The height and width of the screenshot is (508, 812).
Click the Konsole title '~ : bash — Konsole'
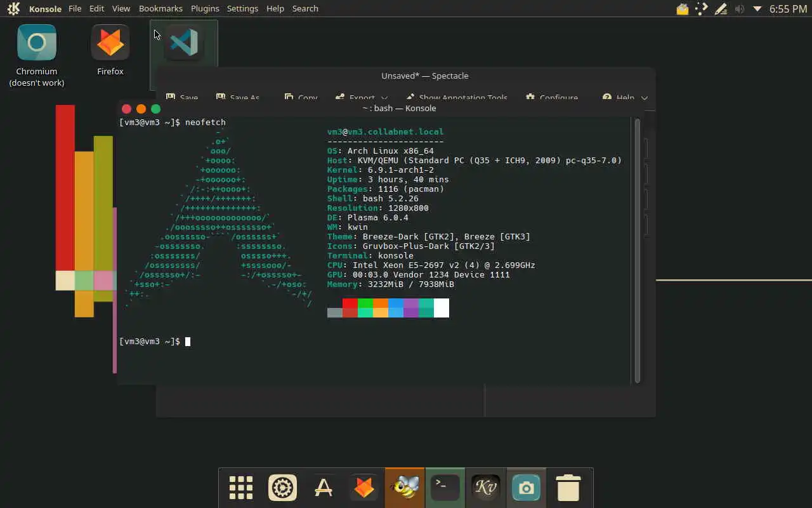pos(399,108)
